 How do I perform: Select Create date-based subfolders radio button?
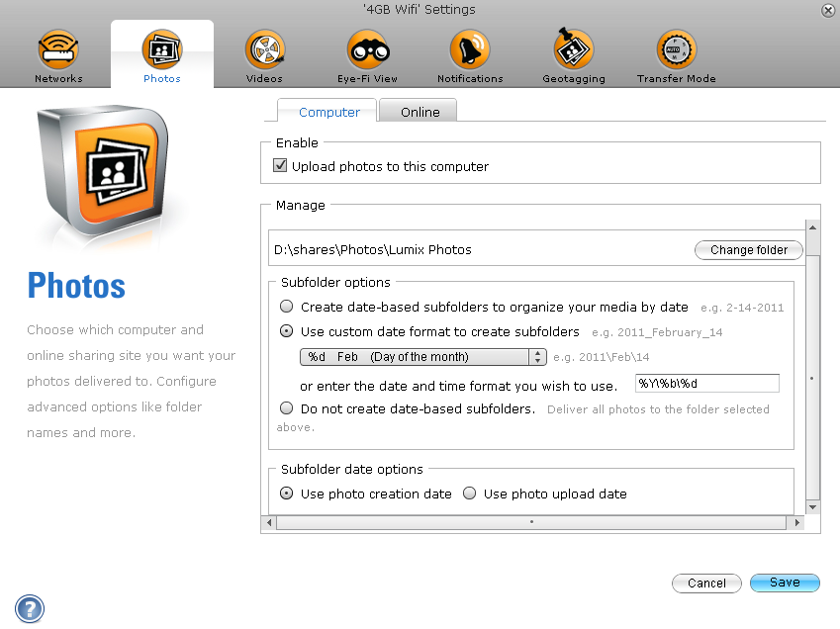click(287, 307)
